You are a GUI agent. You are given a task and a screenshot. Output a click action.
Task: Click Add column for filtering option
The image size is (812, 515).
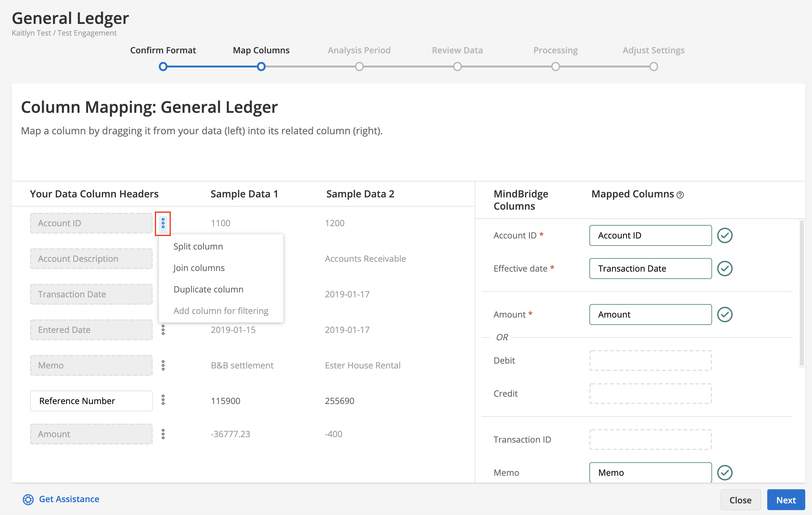[x=220, y=310]
